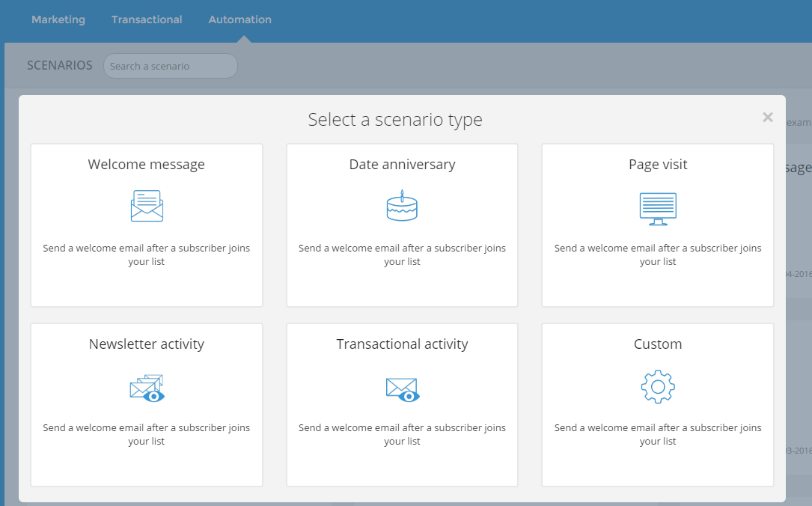The width and height of the screenshot is (812, 506).
Task: Choose the Welcome message title
Action: (x=146, y=165)
